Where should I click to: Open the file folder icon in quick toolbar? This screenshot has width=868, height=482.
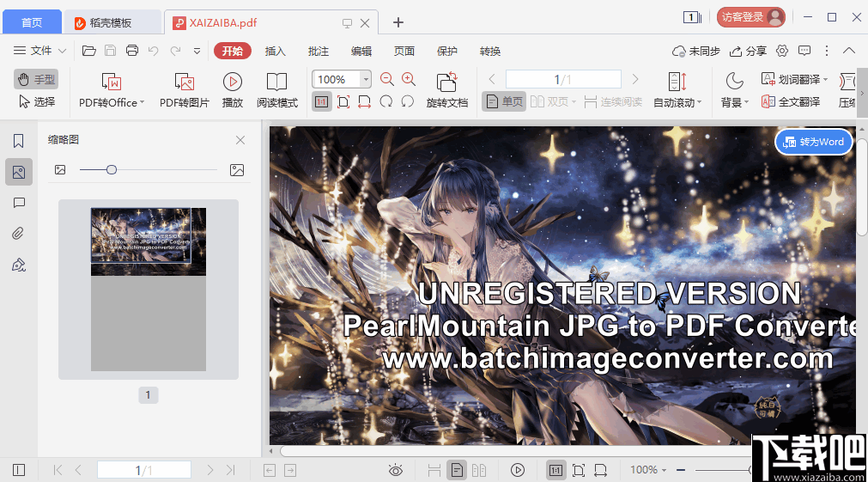click(x=88, y=51)
